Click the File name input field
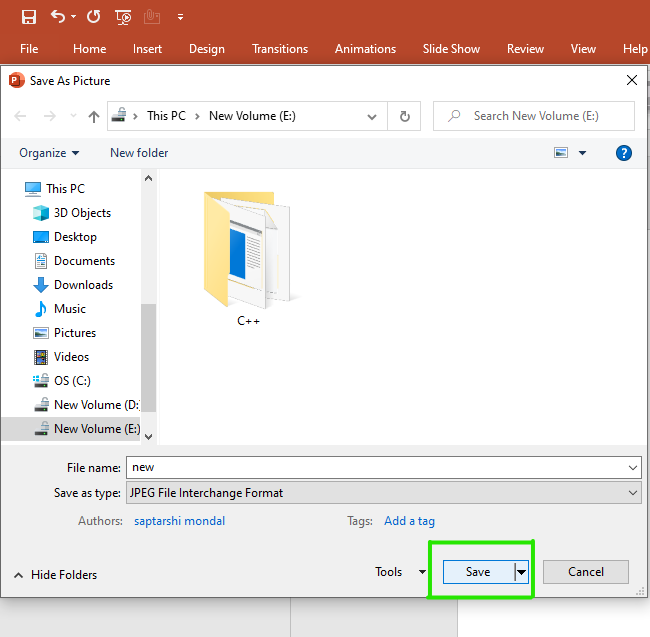 coord(376,467)
